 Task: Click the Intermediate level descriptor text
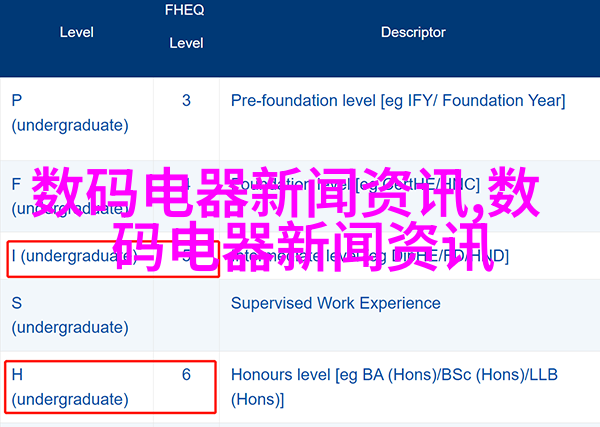(x=370, y=256)
